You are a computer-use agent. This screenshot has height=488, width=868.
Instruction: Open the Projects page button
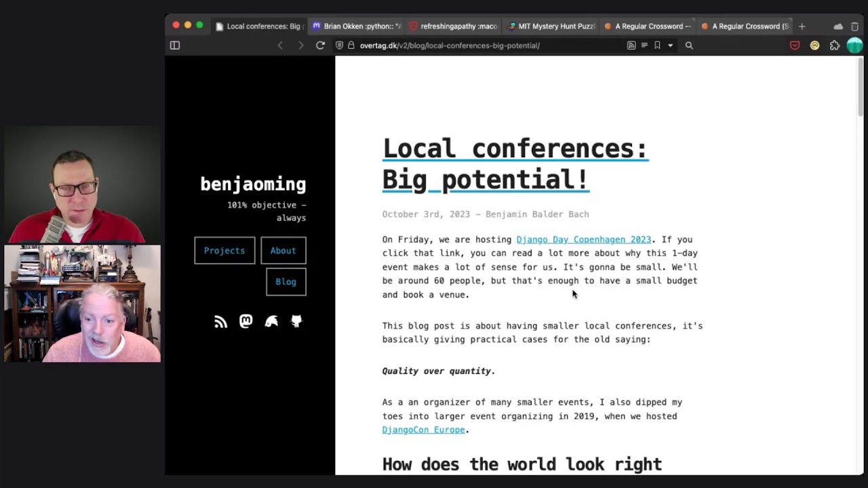pos(224,251)
